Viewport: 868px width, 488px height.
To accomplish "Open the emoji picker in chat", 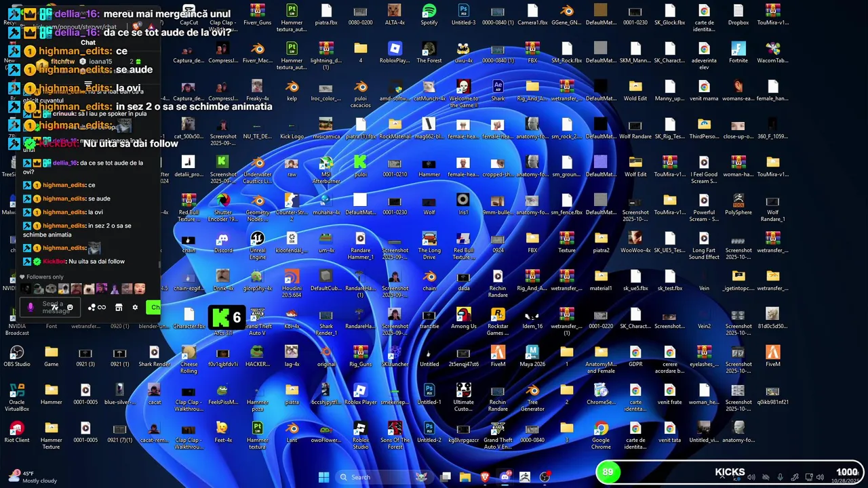I will coord(70,307).
